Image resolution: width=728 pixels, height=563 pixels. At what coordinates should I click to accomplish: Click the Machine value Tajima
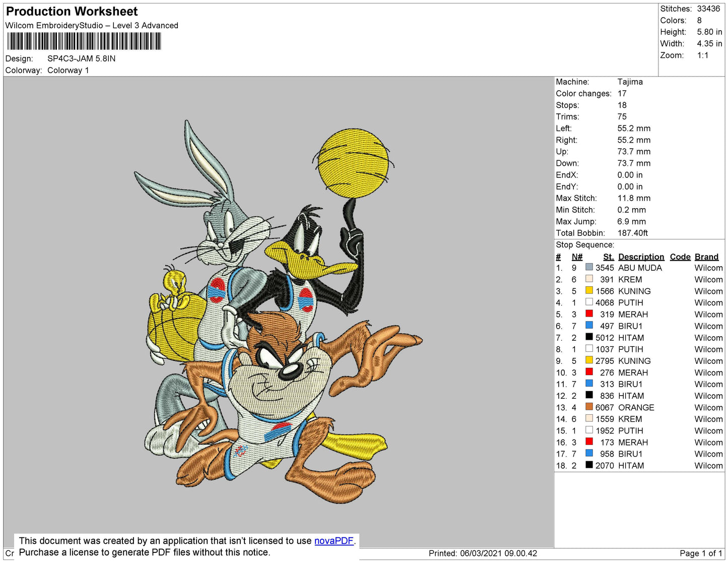tap(630, 82)
